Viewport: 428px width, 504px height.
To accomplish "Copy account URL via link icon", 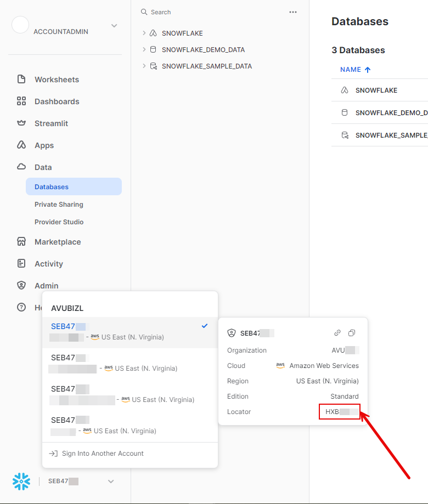I will (337, 333).
